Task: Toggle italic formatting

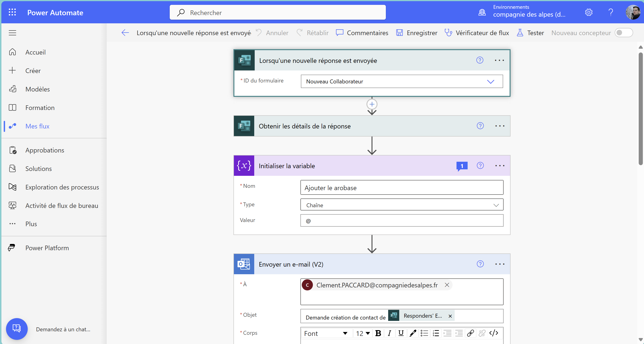Action: click(x=389, y=333)
